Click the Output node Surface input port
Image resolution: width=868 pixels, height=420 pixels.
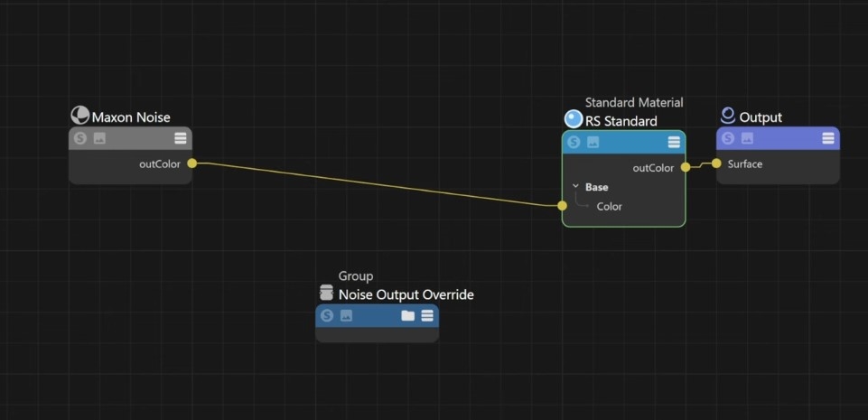coord(716,163)
